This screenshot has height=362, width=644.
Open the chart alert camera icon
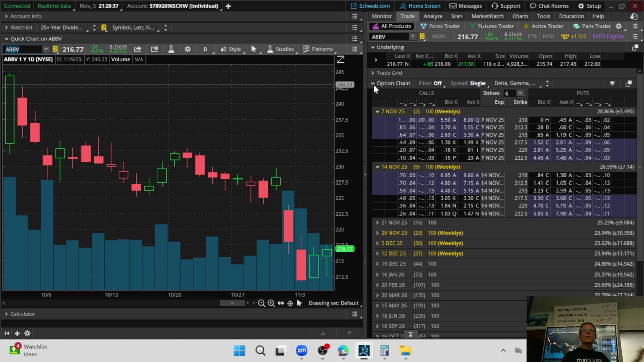(154, 49)
